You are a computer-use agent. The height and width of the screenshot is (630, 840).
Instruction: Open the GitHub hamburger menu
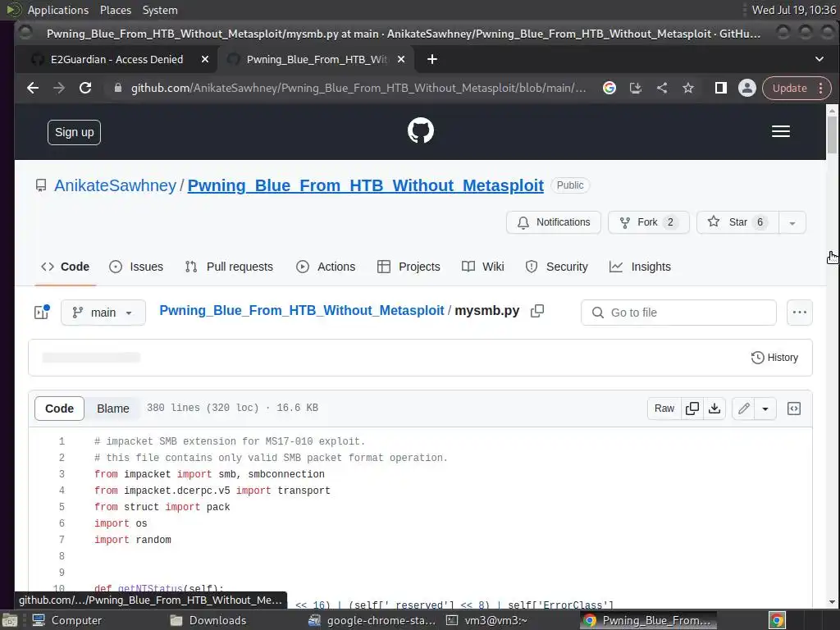click(x=781, y=131)
